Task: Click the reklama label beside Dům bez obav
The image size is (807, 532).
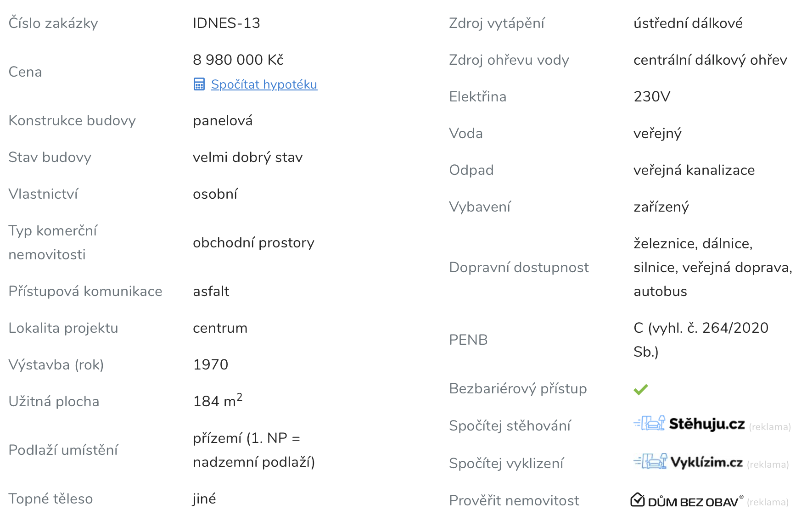Action: [768, 502]
